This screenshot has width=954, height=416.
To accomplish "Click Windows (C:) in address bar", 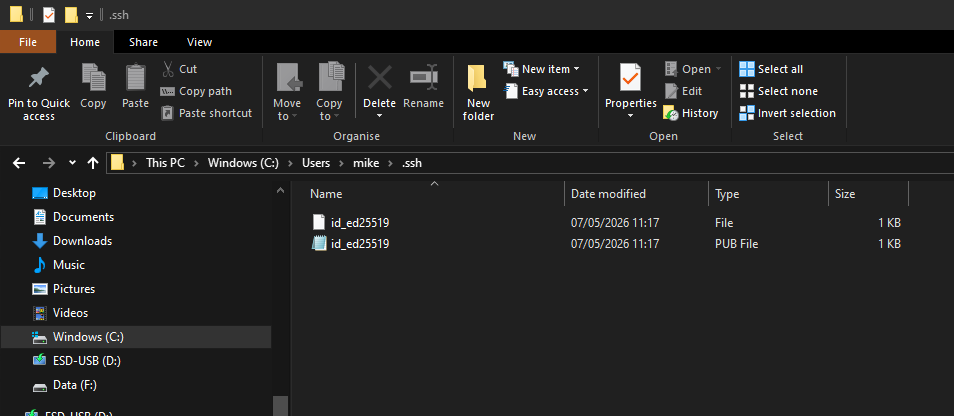I will 243,163.
